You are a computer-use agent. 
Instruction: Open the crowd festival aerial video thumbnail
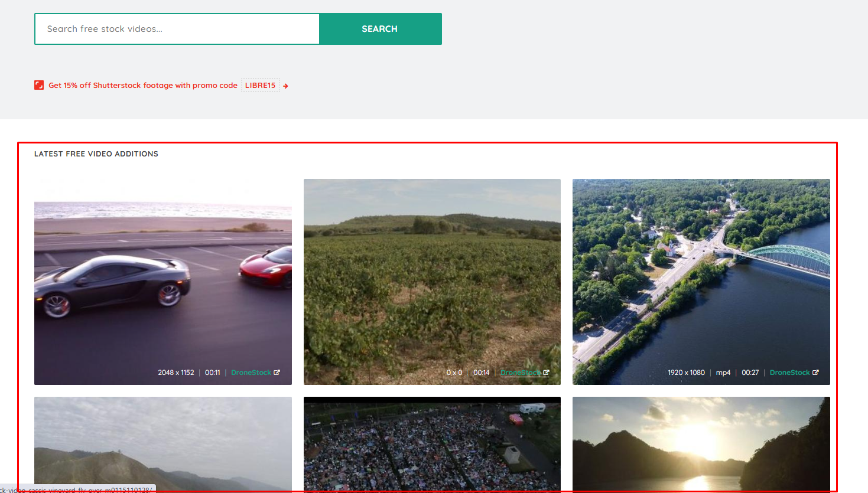coord(432,443)
